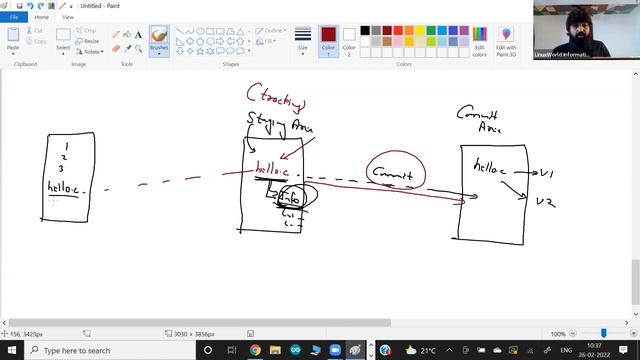This screenshot has width=640, height=360.
Task: Open Customize Quick Access Toolbar dropdown
Action: click(x=71, y=6)
